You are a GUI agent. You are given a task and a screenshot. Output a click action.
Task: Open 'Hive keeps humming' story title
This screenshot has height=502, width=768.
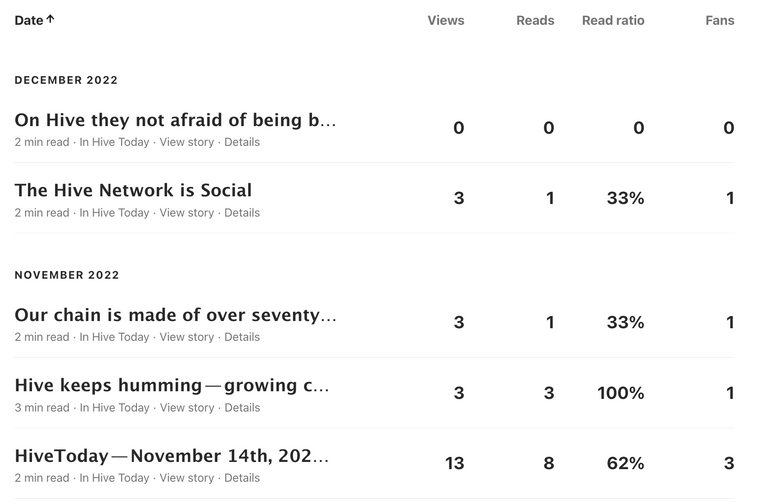[x=172, y=385]
